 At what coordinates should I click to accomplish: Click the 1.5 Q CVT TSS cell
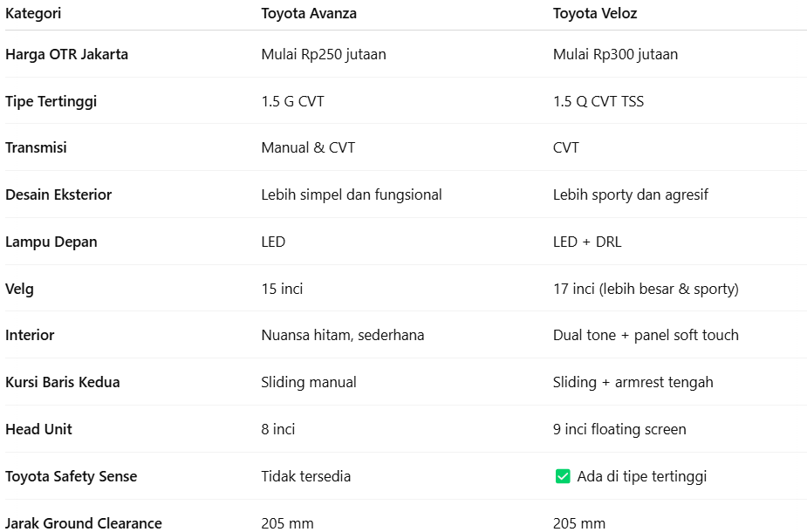pyautogui.click(x=598, y=101)
